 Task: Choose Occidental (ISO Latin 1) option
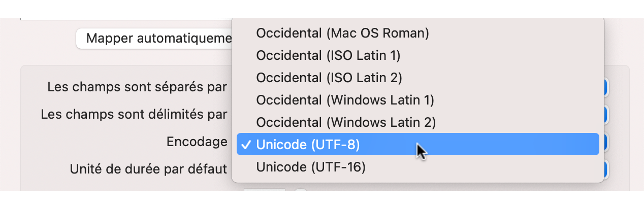click(x=328, y=56)
